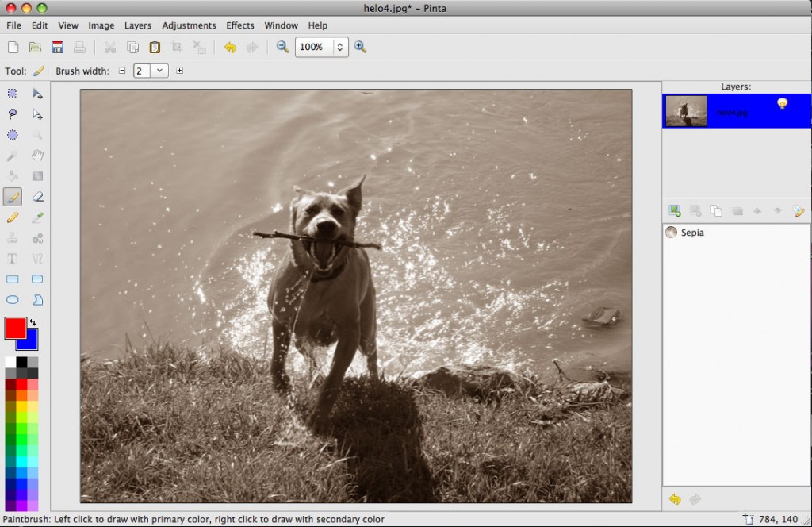
Task: Open the Effects menu
Action: pyautogui.click(x=240, y=25)
